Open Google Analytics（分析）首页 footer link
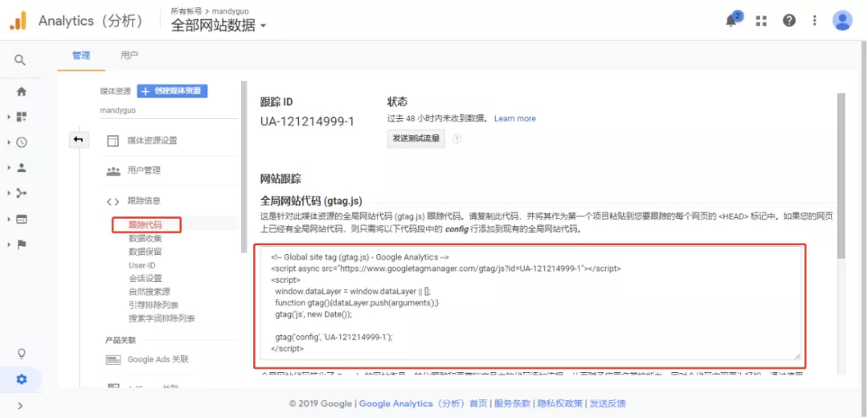The image size is (868, 418). coord(424,404)
